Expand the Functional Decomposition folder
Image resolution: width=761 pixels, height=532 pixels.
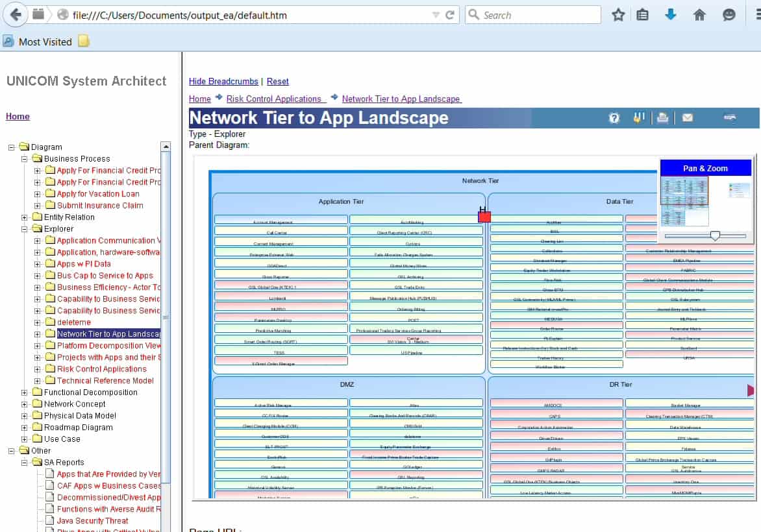point(24,393)
